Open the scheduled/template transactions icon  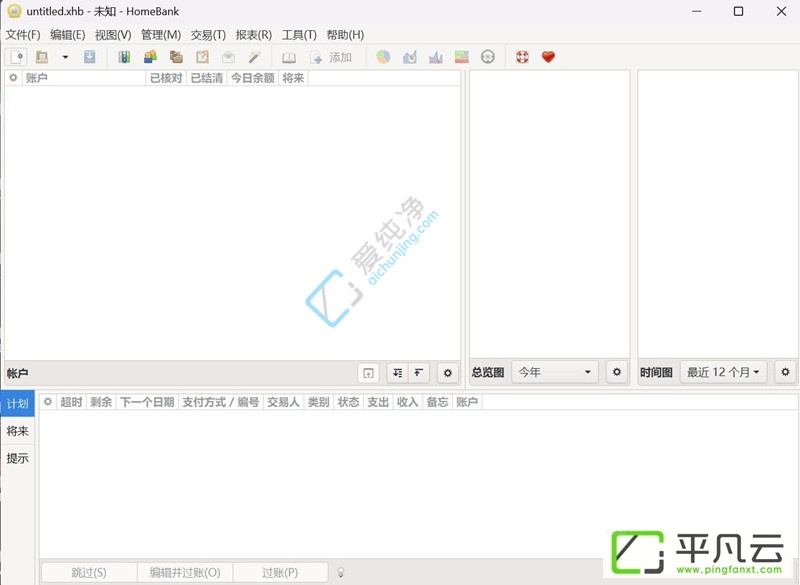203,57
